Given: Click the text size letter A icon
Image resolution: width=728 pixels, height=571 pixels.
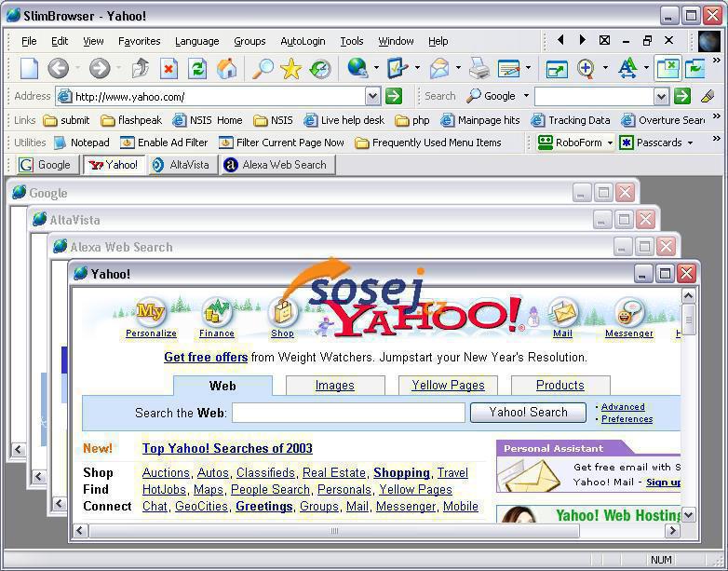Looking at the screenshot, I should 627,68.
